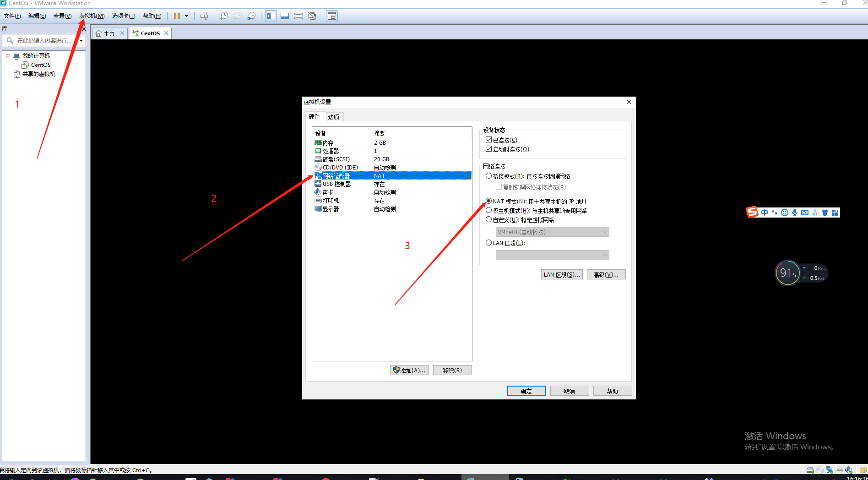Select the USB 控制器 device row
The height and width of the screenshot is (480, 868).
click(x=392, y=184)
